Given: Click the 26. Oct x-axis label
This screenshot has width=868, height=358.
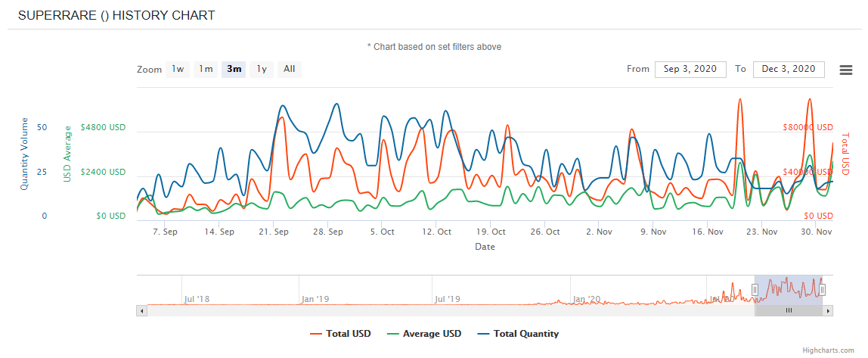Looking at the screenshot, I should [545, 232].
